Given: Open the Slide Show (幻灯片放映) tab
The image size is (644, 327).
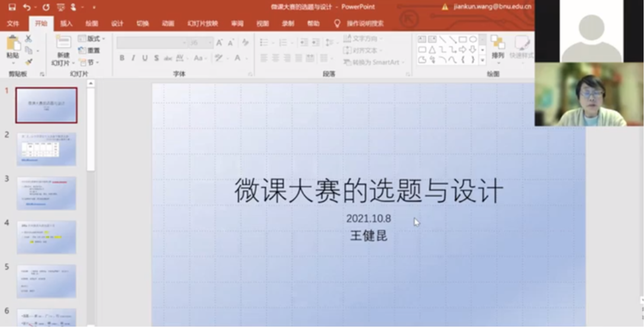Looking at the screenshot, I should 203,23.
